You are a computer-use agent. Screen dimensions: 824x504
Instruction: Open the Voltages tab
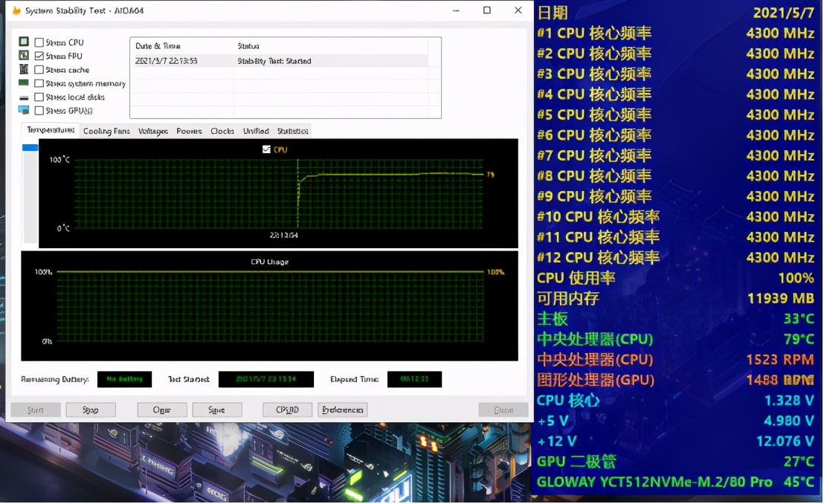[x=153, y=131]
